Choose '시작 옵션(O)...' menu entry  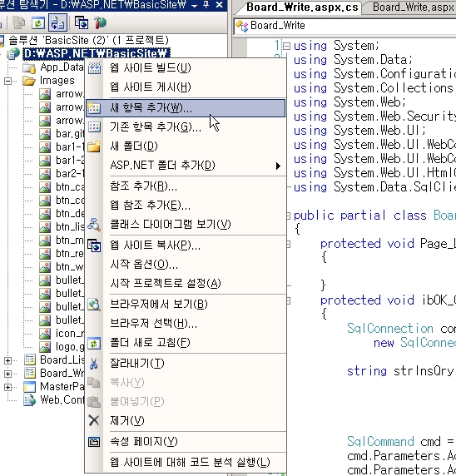(x=186, y=265)
